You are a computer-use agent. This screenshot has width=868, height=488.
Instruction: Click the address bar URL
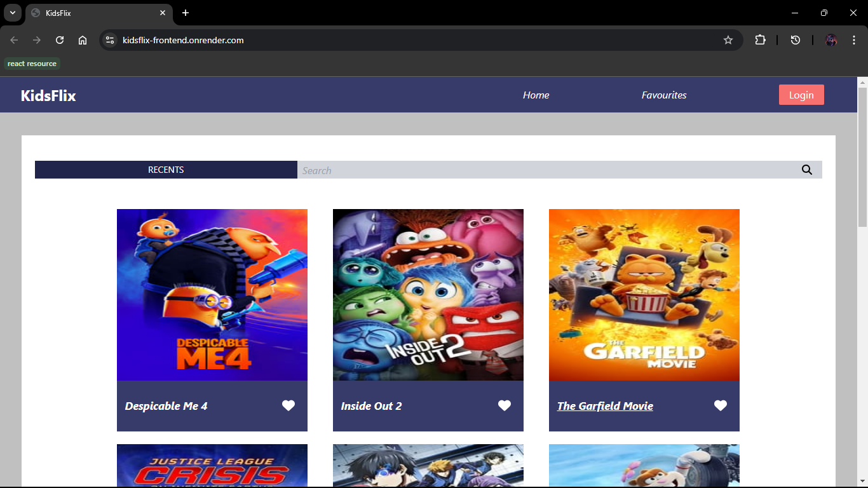183,40
